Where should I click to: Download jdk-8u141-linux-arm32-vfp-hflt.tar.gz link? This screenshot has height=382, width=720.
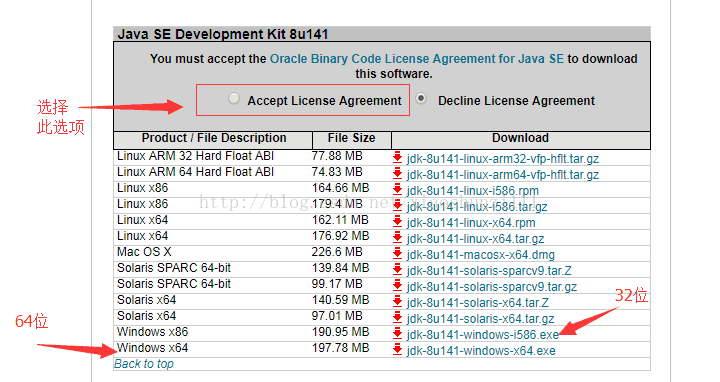[x=503, y=159]
